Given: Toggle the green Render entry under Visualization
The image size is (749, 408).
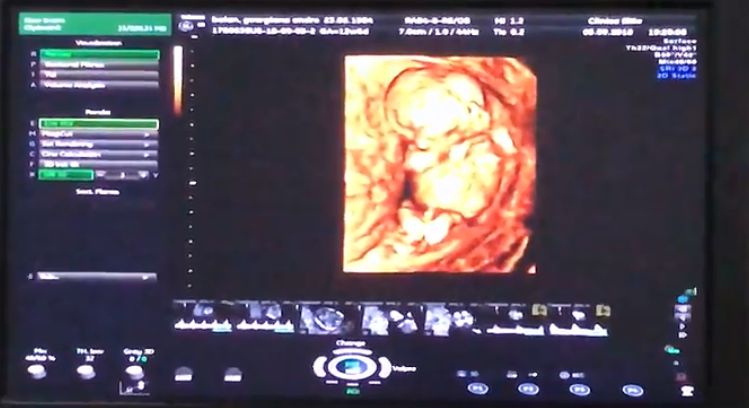Looking at the screenshot, I should click(x=99, y=54).
